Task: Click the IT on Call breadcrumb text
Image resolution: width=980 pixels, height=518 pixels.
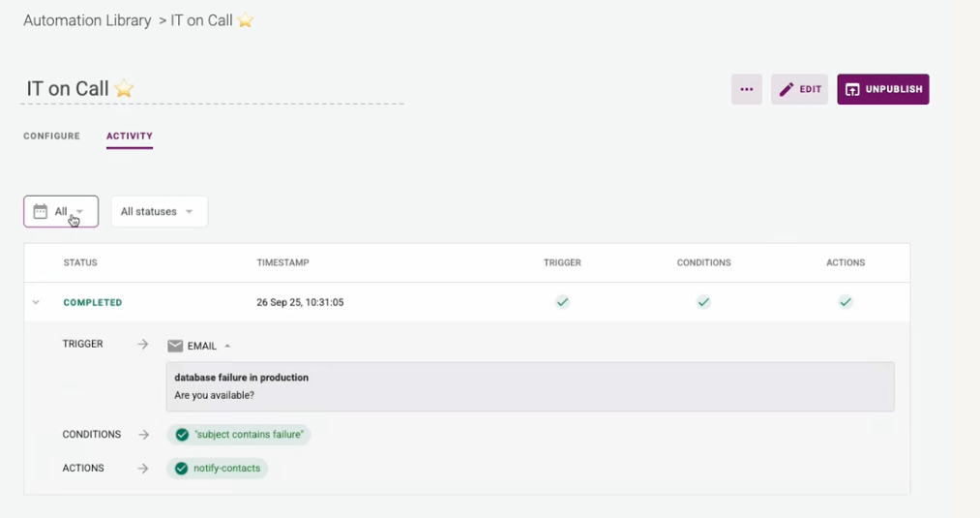Action: [201, 20]
